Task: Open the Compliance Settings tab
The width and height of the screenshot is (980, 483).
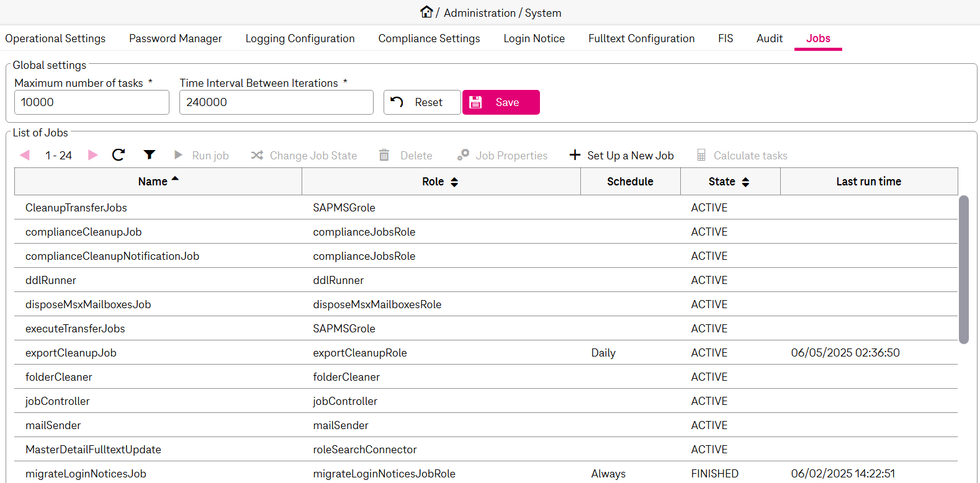Action: coord(429,38)
